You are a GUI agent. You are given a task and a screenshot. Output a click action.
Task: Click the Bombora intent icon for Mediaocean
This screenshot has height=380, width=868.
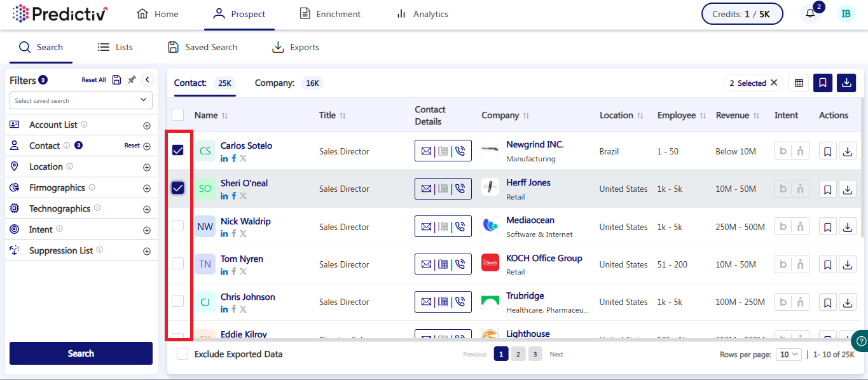point(783,227)
